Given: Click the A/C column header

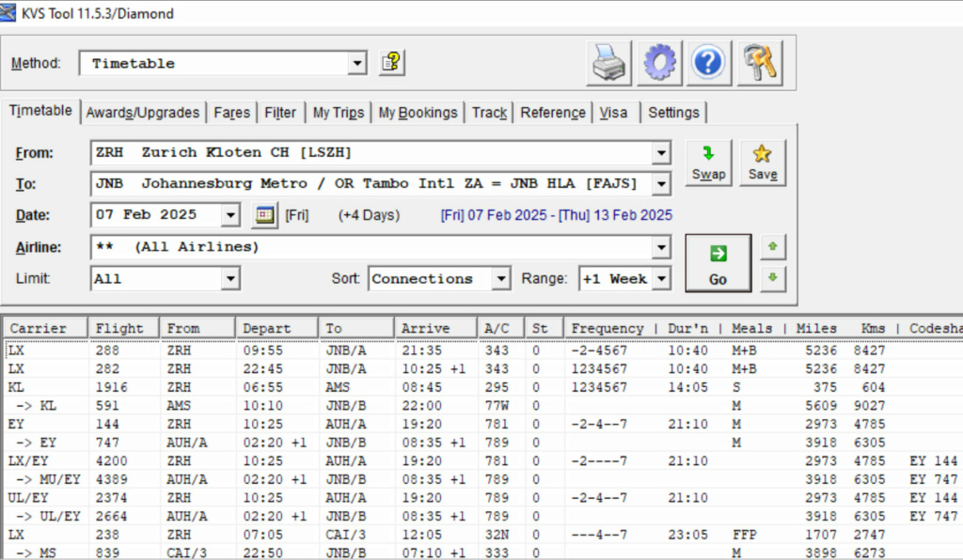Looking at the screenshot, I should 500,328.
